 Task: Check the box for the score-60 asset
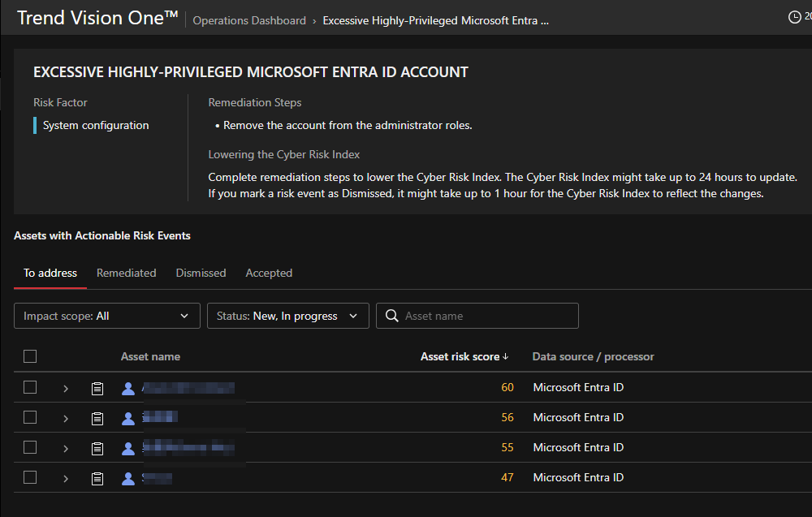point(30,387)
